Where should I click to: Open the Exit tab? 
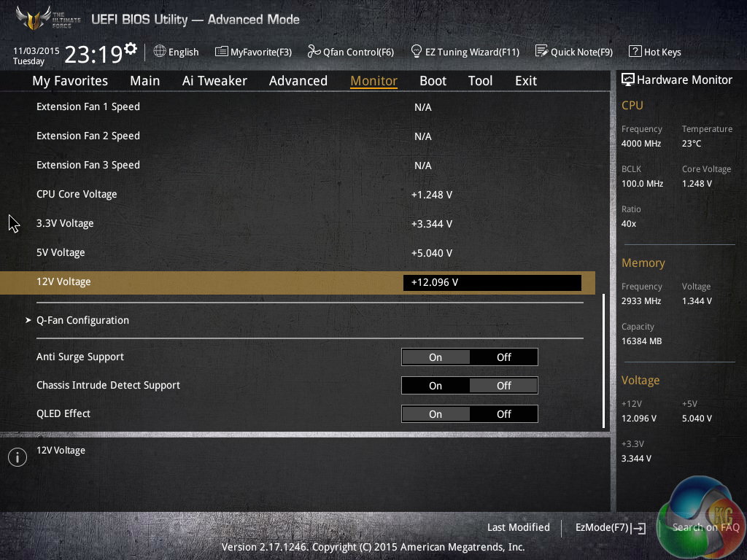click(526, 81)
